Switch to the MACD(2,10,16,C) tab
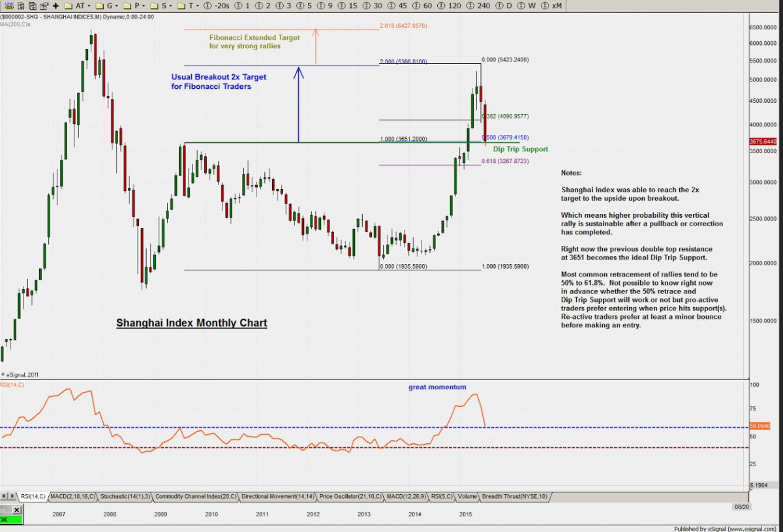This screenshot has height=532, width=783. pyautogui.click(x=72, y=497)
